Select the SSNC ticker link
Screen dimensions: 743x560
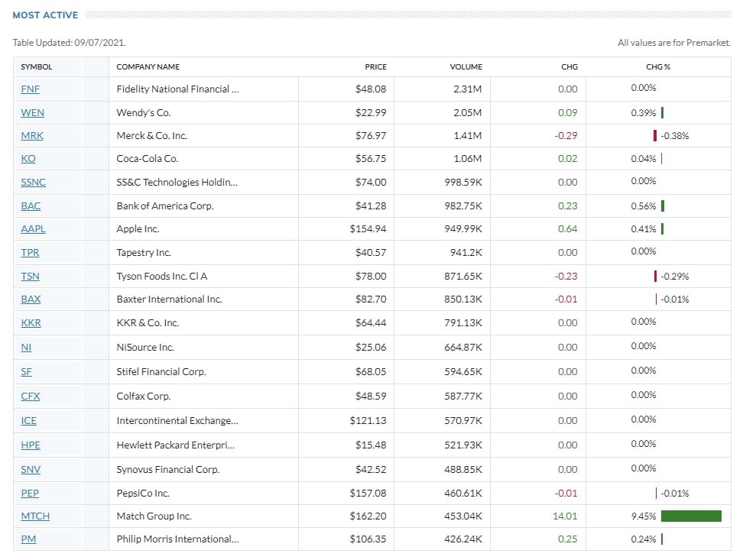pyautogui.click(x=33, y=183)
